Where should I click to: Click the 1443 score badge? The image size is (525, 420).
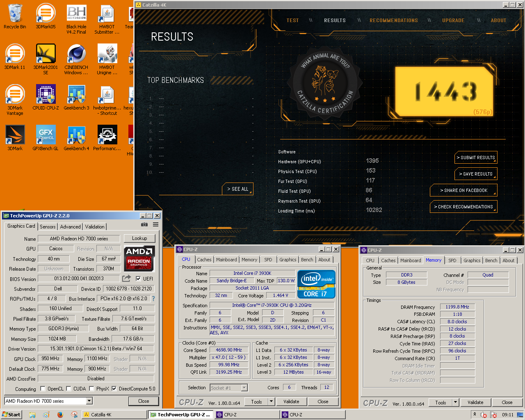[x=445, y=91]
